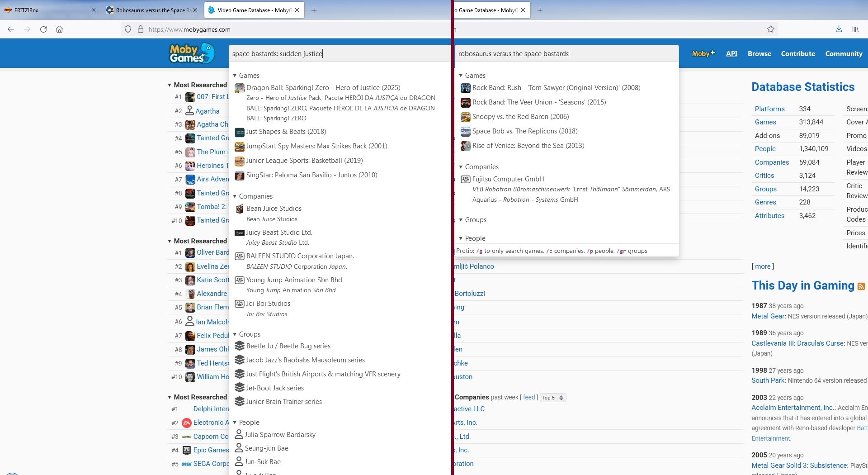Reload the page with the refresh icon
Viewport: 868px width, 475px height.
tap(43, 29)
